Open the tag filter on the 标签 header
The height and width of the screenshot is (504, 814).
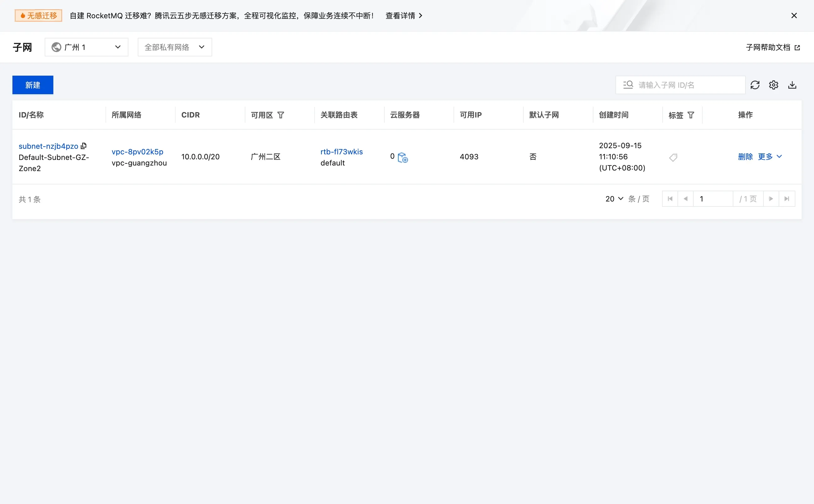[691, 115]
